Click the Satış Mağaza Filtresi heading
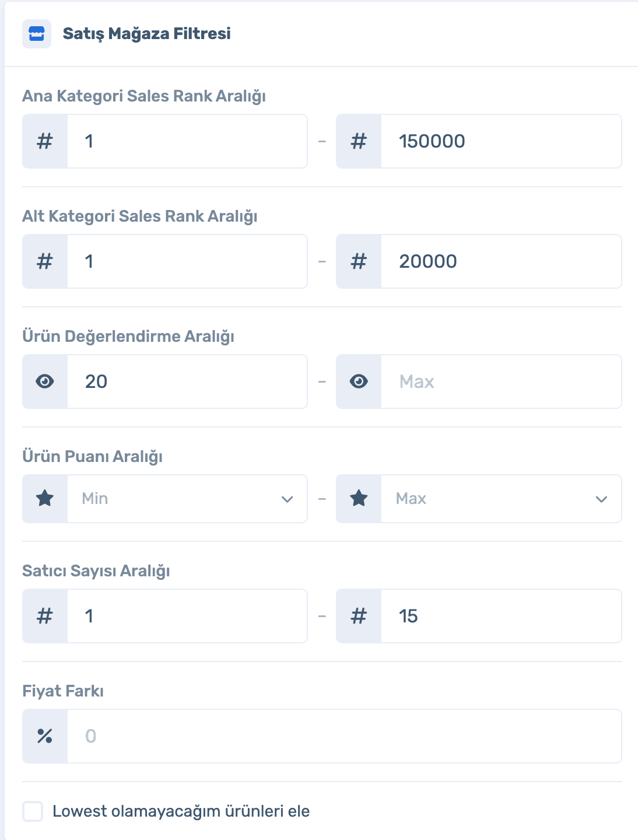This screenshot has width=638, height=840. (x=146, y=34)
